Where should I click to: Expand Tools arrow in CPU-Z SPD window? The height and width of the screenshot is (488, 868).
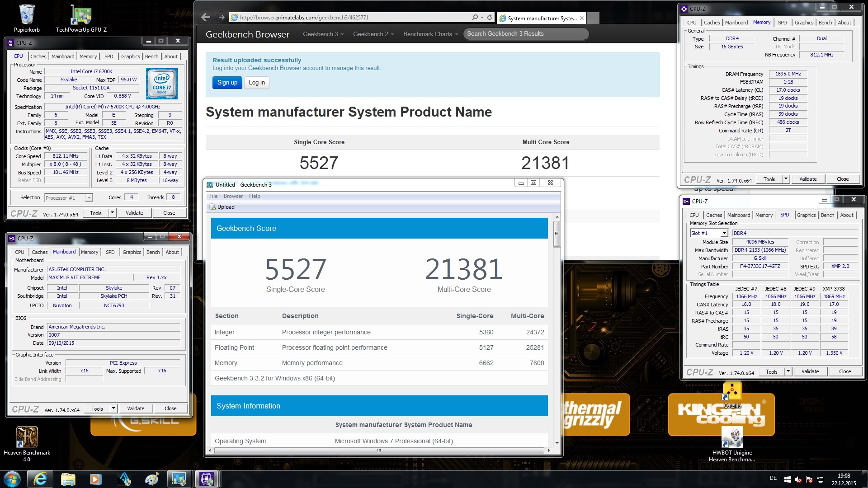click(x=788, y=371)
